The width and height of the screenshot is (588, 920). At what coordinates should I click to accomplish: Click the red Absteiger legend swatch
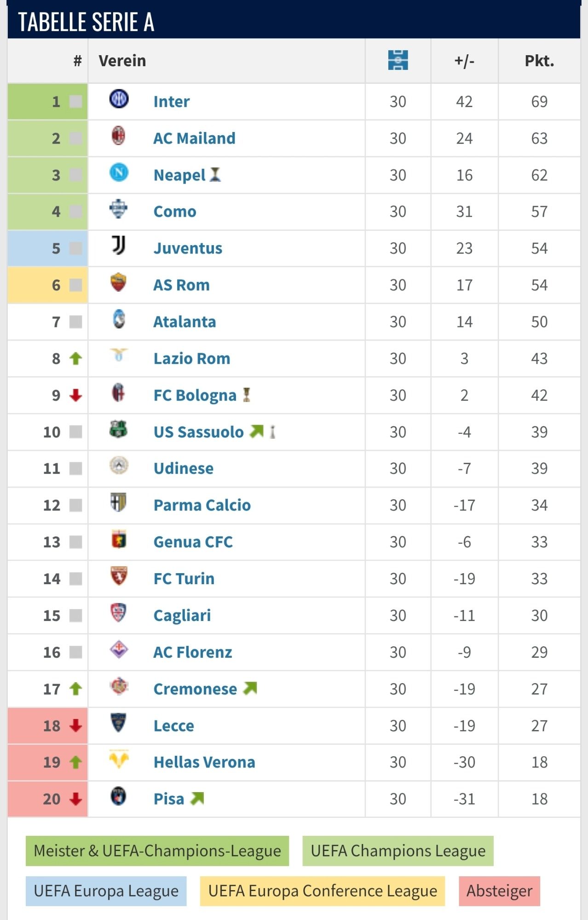click(499, 891)
